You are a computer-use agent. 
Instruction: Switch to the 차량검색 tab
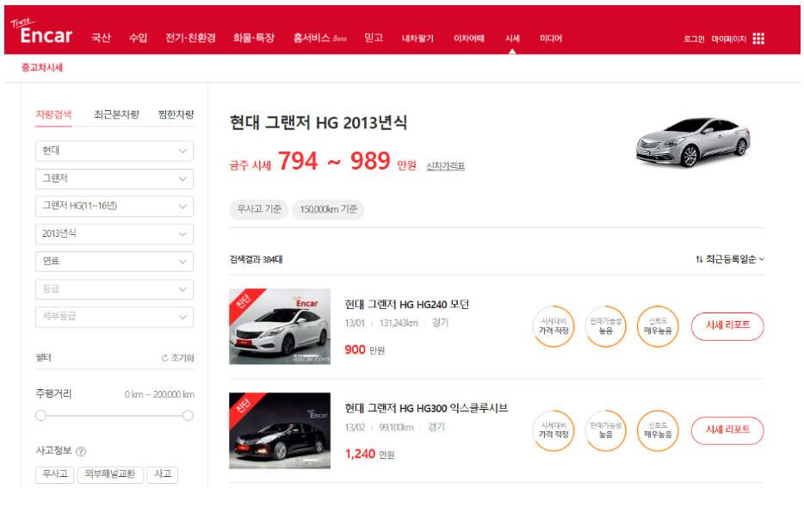click(x=53, y=114)
